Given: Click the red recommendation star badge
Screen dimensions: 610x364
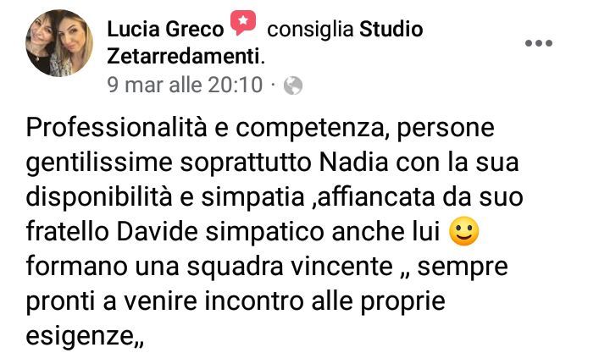Looking at the screenshot, I should point(243,23).
